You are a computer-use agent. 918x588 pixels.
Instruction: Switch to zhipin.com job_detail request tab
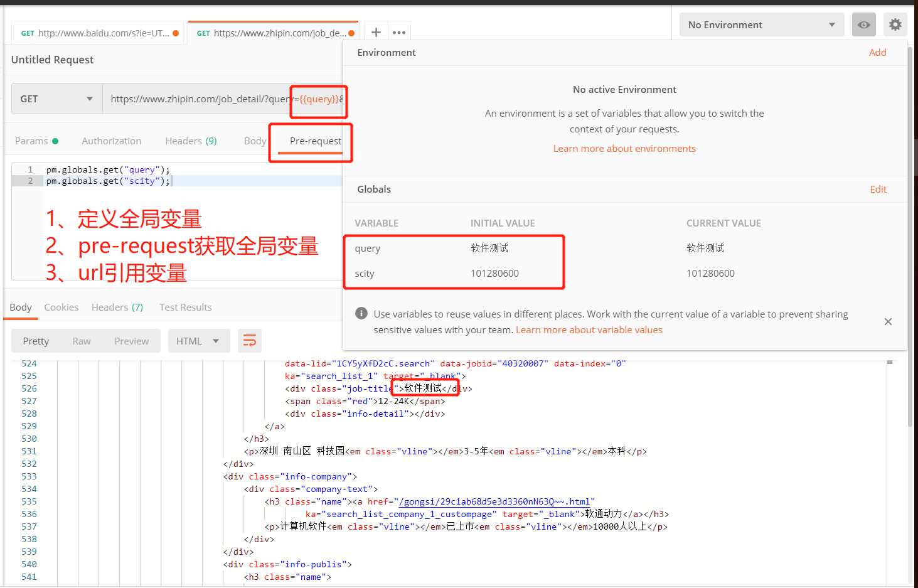[273, 33]
